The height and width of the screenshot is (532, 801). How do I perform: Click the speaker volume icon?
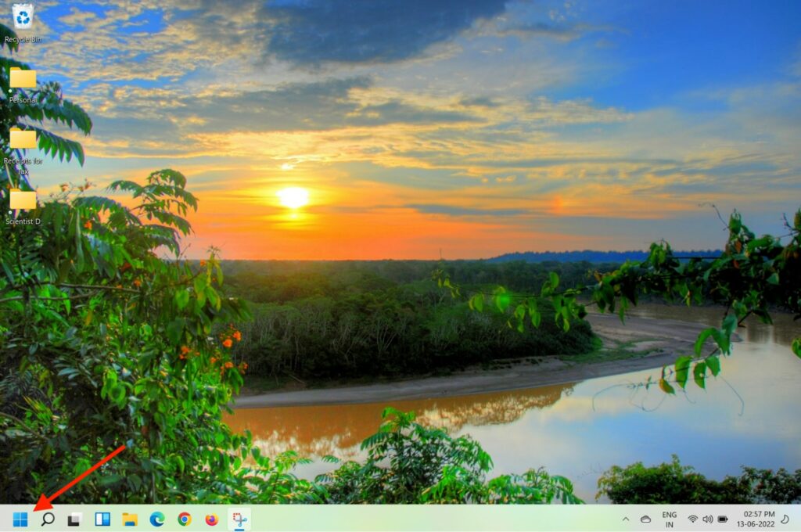[707, 519]
